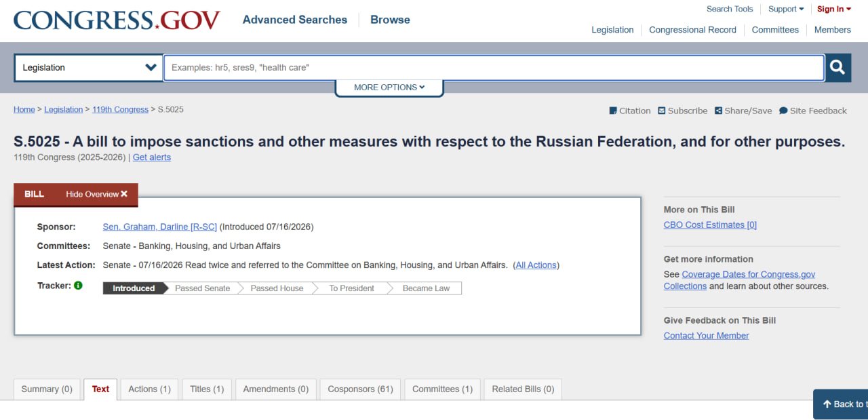Click the Subscribe envelope icon
This screenshot has width=868, height=420.
661,111
